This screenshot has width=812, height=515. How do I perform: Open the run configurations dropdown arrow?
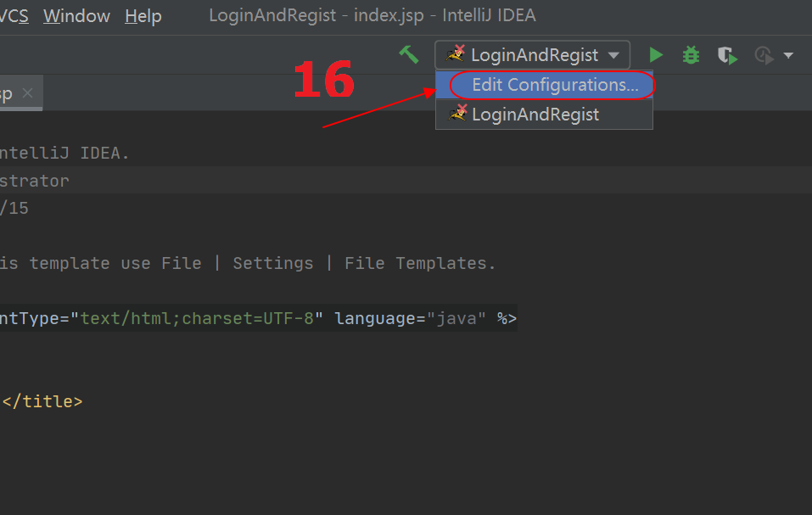613,54
